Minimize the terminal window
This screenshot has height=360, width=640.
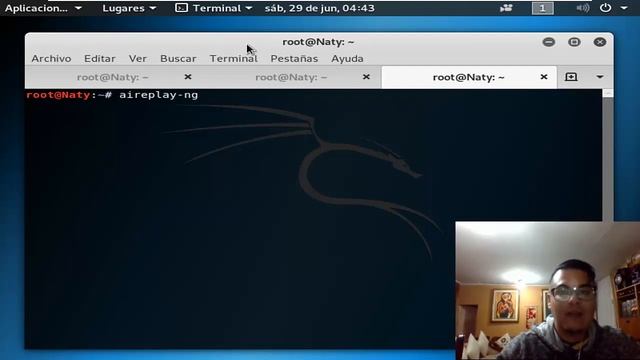pyautogui.click(x=549, y=42)
